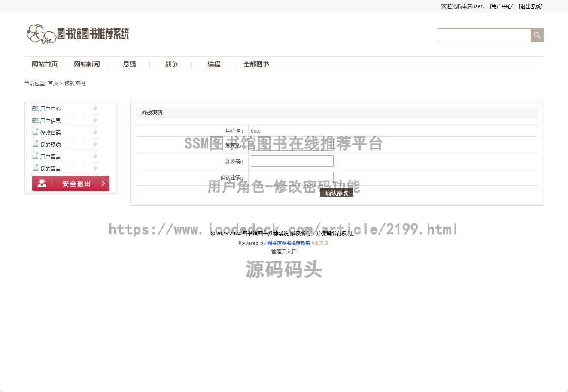Screen dimensions: 568x392
Task: Click 首页 in the breadcrumb
Action: (53, 84)
